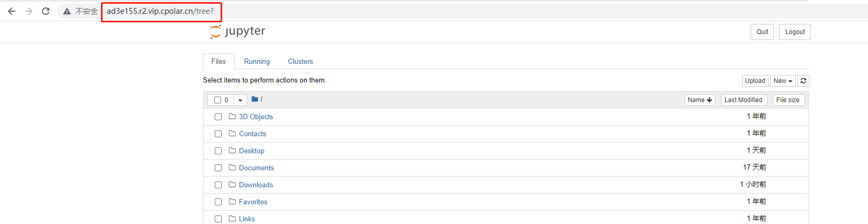The width and height of the screenshot is (868, 224).
Task: Open the Downloads folder link
Action: click(x=256, y=185)
